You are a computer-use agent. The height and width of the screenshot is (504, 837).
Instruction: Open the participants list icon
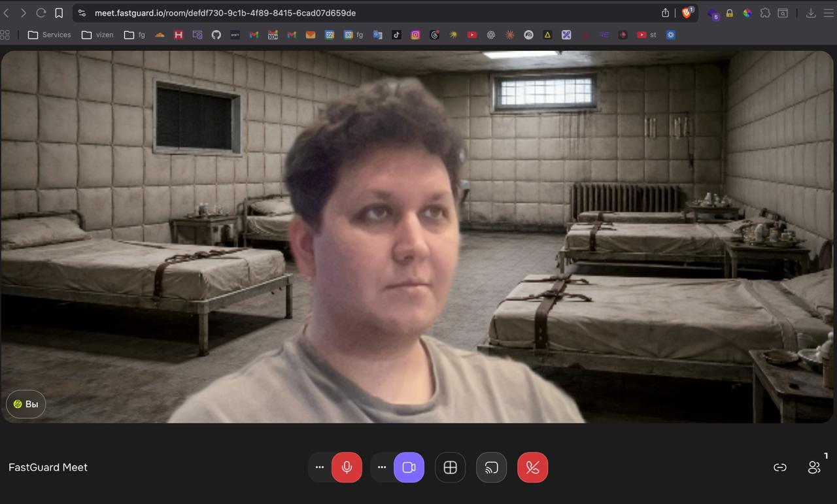[x=814, y=467]
